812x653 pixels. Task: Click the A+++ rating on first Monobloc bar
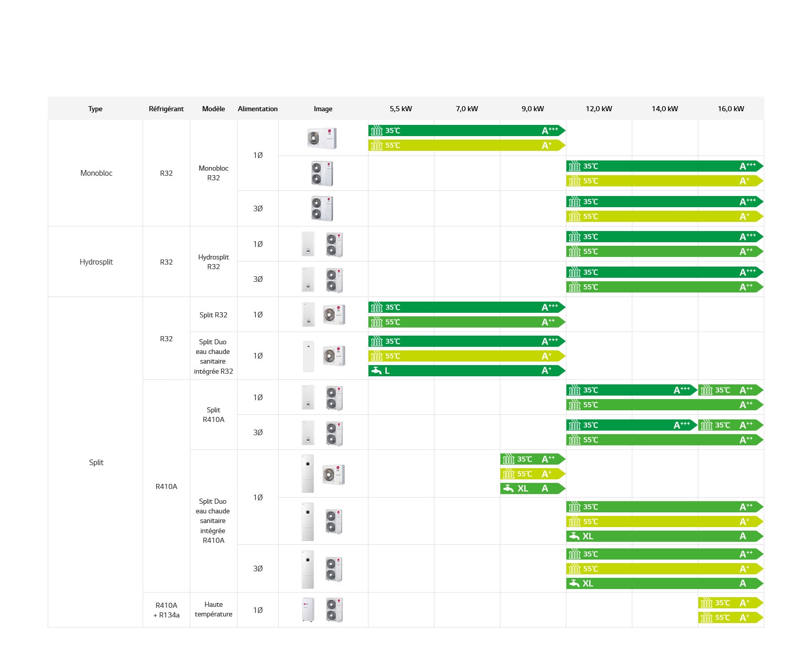pyautogui.click(x=549, y=131)
